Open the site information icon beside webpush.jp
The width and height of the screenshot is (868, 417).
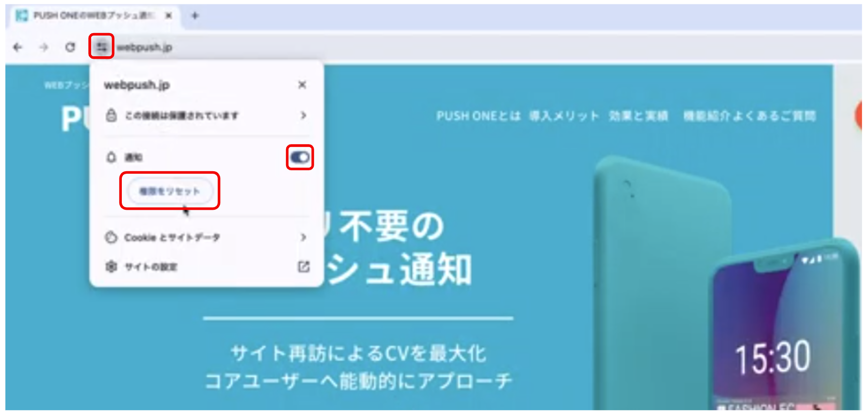[102, 47]
